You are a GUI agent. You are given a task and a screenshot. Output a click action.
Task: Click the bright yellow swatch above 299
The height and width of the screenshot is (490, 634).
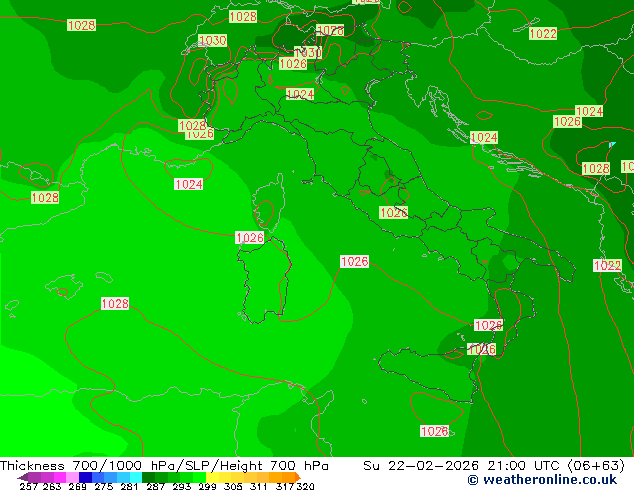pos(212,477)
